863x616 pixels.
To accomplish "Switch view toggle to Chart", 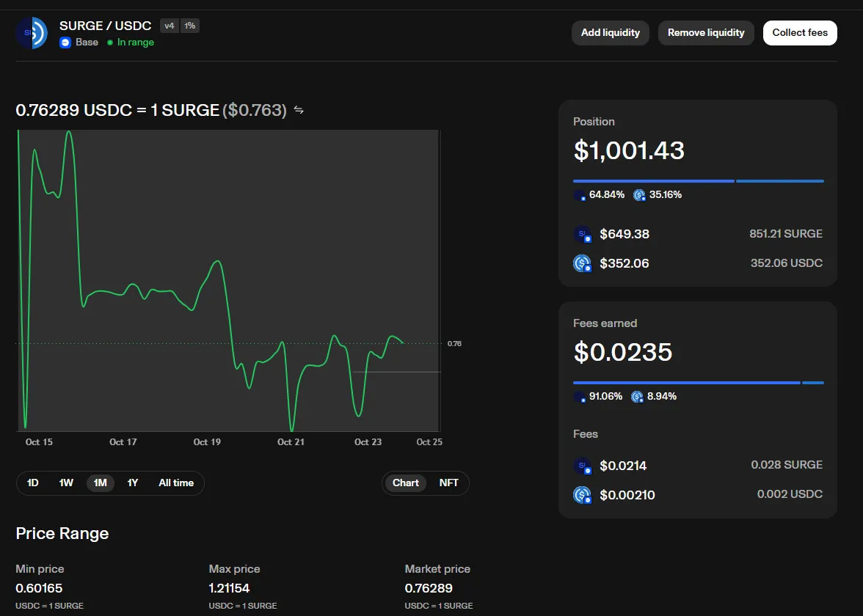I will click(406, 483).
